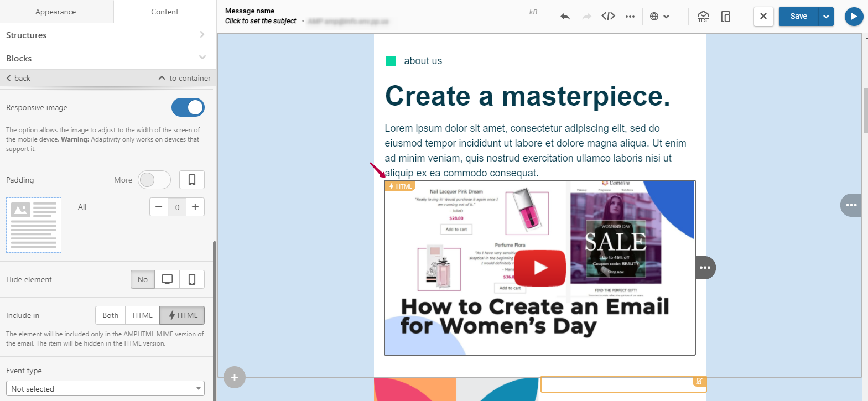Viewport: 868px width, 401px height.
Task: Switch to the Content tab
Action: click(165, 12)
